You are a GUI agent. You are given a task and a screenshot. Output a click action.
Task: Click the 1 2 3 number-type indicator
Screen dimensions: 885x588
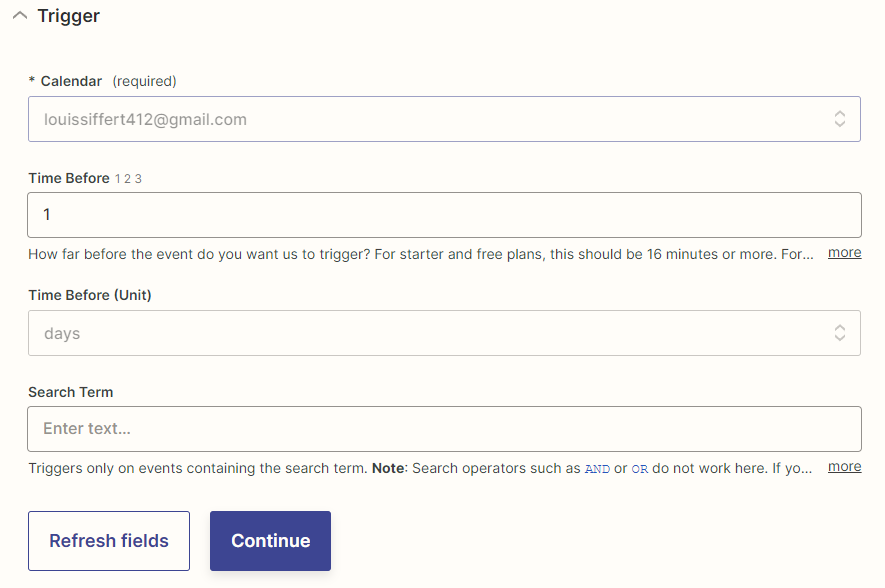click(x=128, y=179)
